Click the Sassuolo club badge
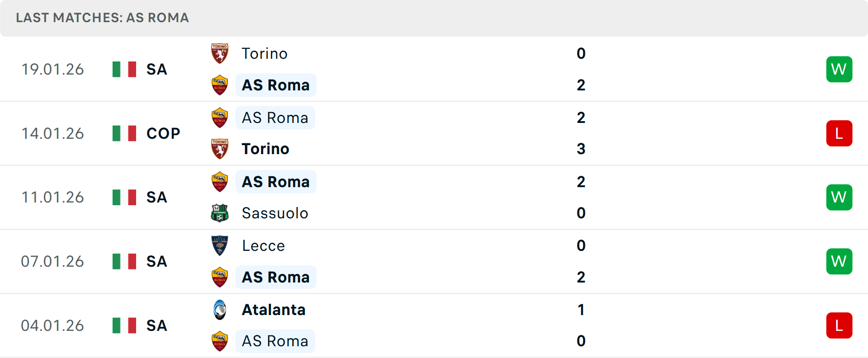 (x=220, y=213)
